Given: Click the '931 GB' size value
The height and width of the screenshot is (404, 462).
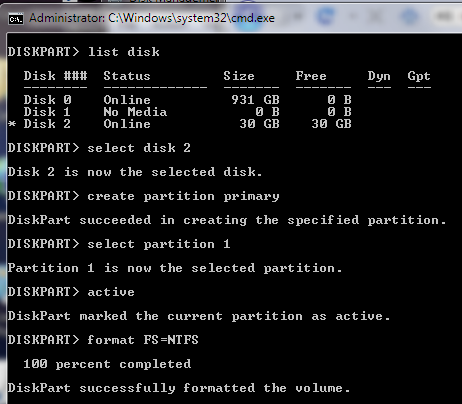Looking at the screenshot, I should pos(255,100).
